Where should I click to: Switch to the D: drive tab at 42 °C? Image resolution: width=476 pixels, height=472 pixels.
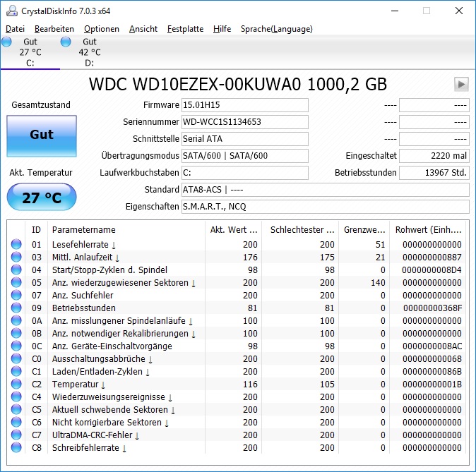pos(89,52)
